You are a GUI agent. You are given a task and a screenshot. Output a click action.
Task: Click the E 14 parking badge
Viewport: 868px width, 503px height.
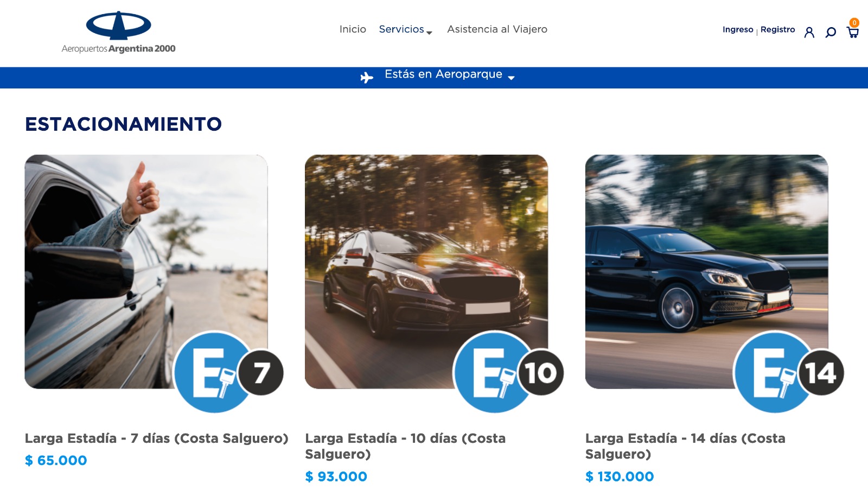789,372
